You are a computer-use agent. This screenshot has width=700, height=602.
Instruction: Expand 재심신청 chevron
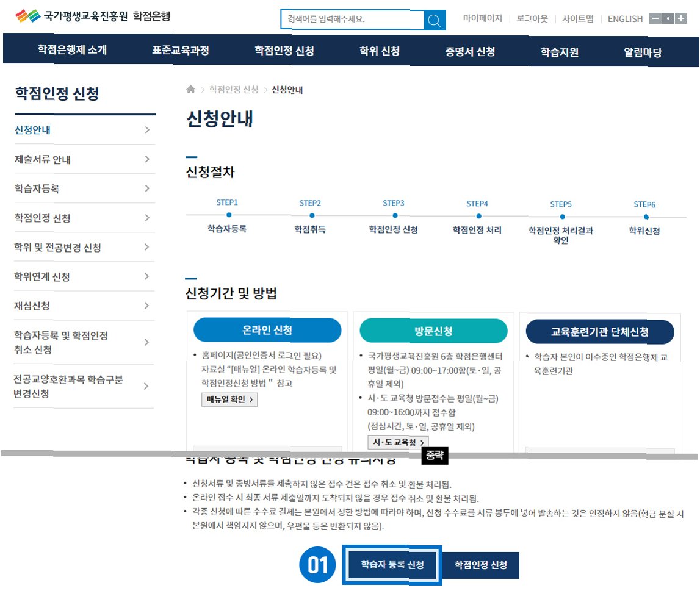(146, 306)
